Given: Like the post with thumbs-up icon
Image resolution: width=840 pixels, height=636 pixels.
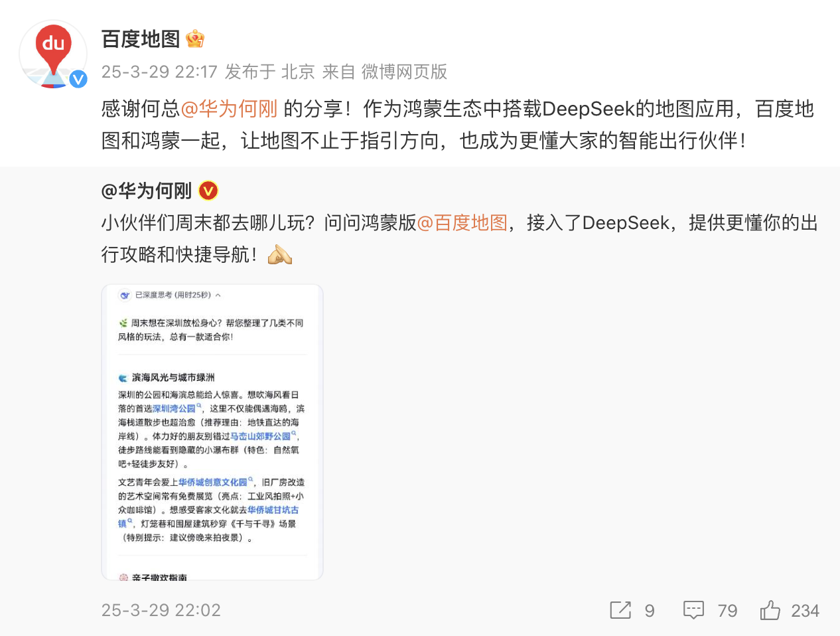Looking at the screenshot, I should 770,610.
